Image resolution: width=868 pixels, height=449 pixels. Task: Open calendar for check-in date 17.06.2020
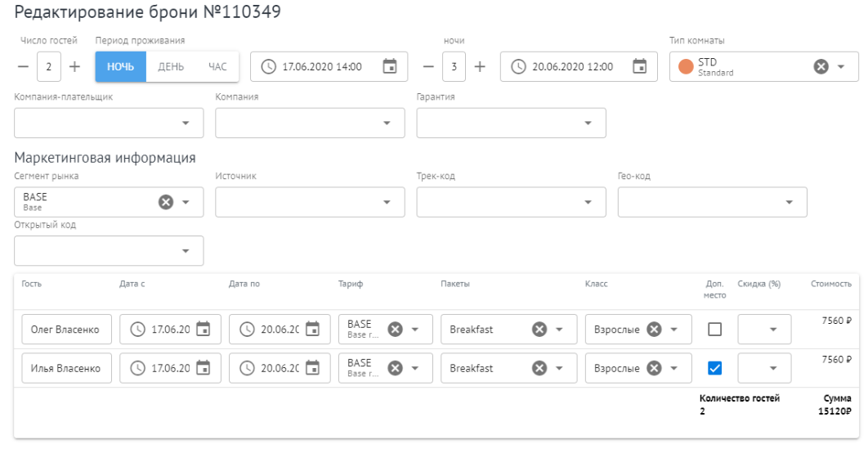point(390,67)
